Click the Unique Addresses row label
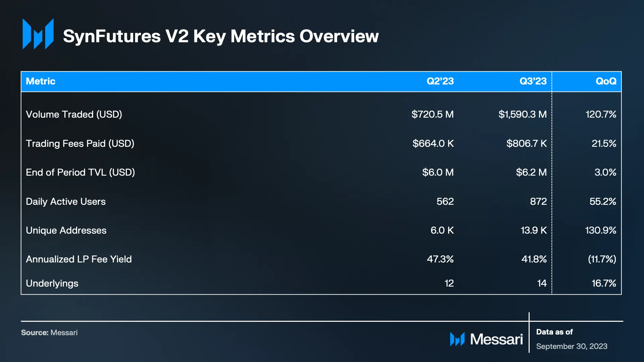Viewport: 644px width, 362px height. pos(66,230)
